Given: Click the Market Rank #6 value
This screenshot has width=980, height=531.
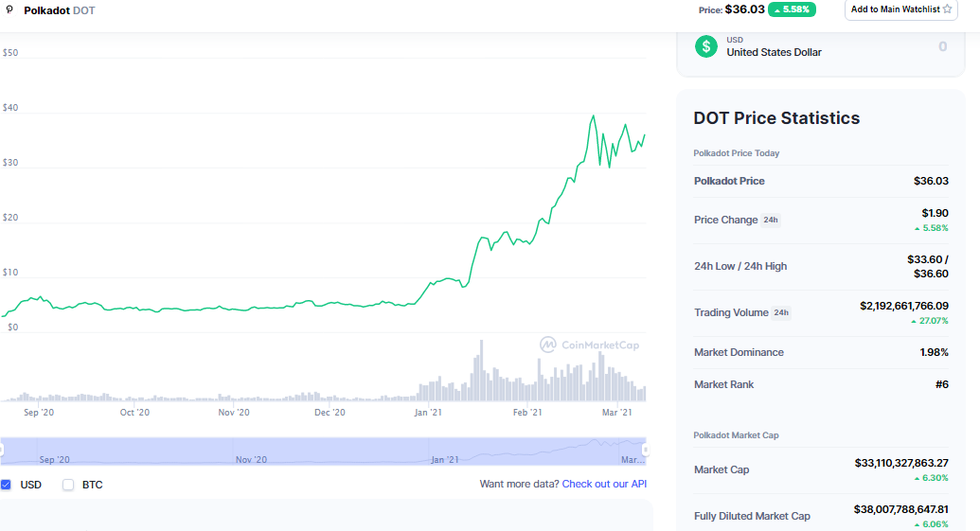Looking at the screenshot, I should (941, 384).
